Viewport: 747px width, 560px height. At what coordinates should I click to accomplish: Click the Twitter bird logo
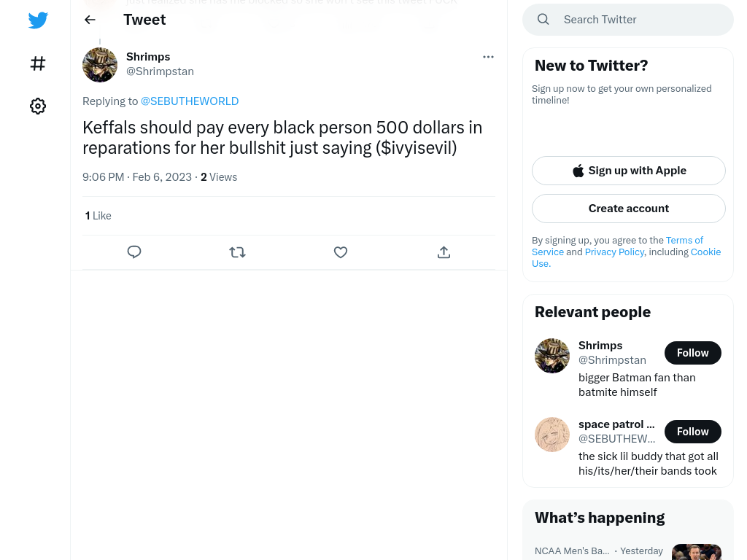(x=38, y=20)
